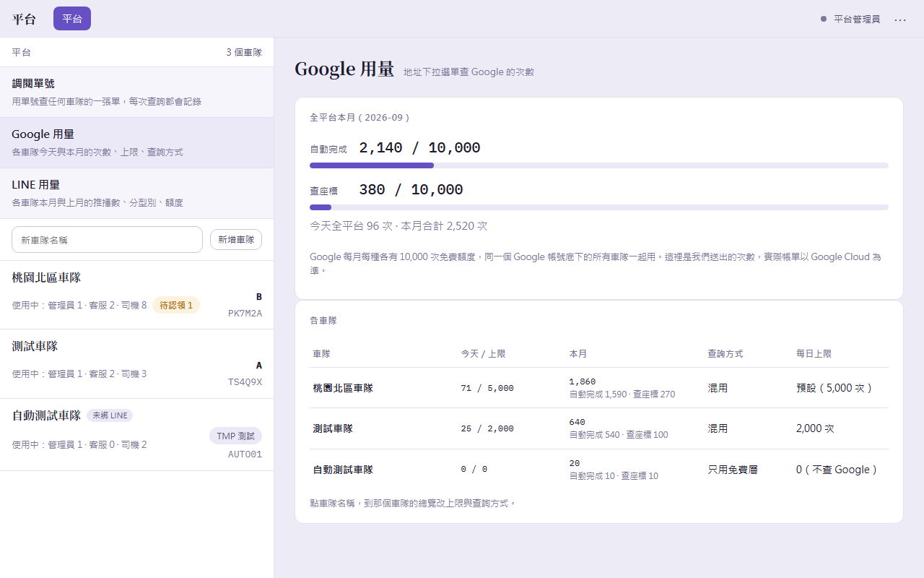
Task: Click the 自動完成 usage progress bar
Action: [599, 165]
